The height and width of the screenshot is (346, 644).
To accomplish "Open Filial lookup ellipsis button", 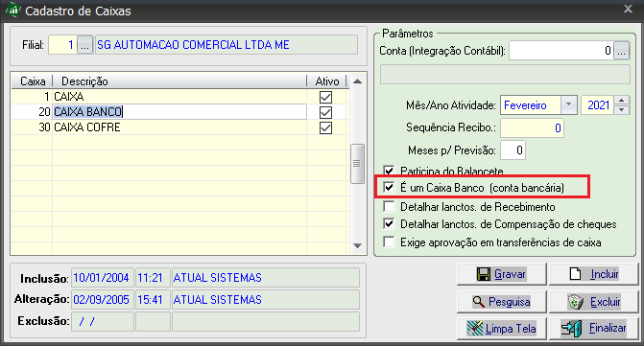I will (84, 45).
